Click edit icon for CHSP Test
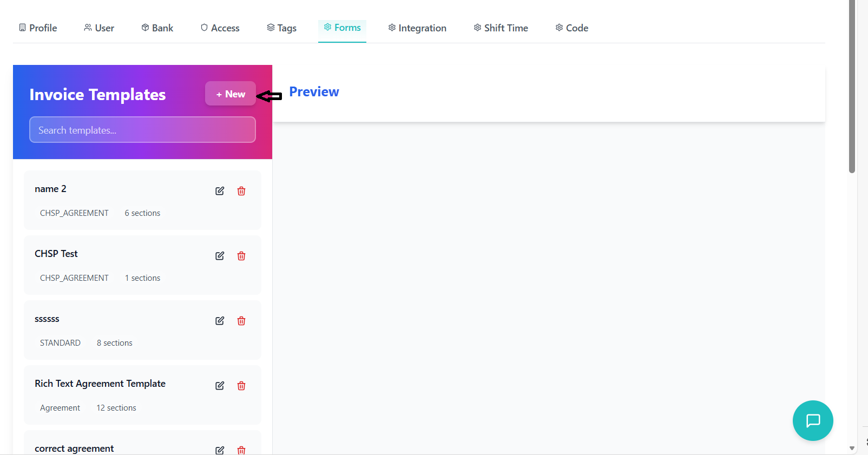868x455 pixels. [220, 256]
